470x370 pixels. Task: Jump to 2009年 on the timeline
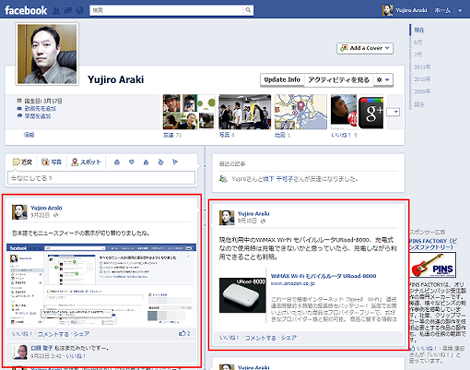422,91
